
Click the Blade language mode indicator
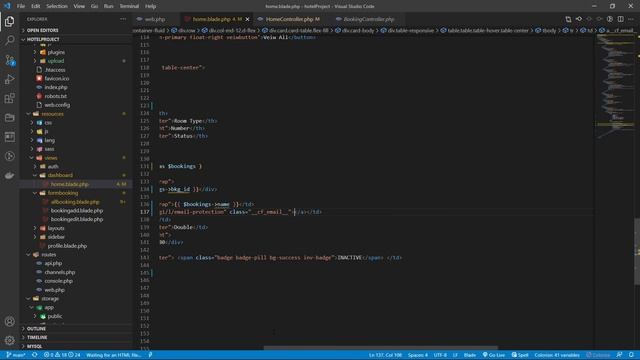(x=470, y=355)
